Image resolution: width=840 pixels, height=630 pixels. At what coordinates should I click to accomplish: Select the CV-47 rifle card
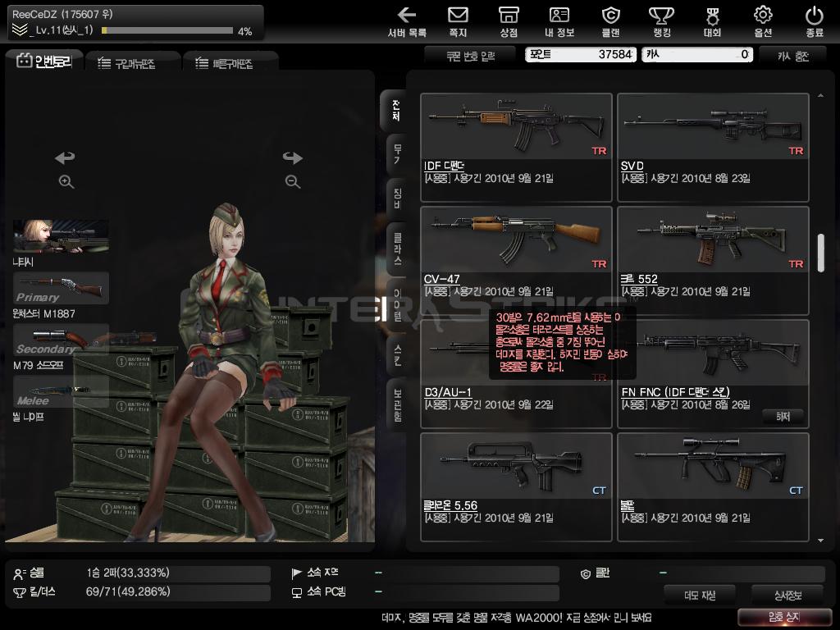[x=516, y=261]
